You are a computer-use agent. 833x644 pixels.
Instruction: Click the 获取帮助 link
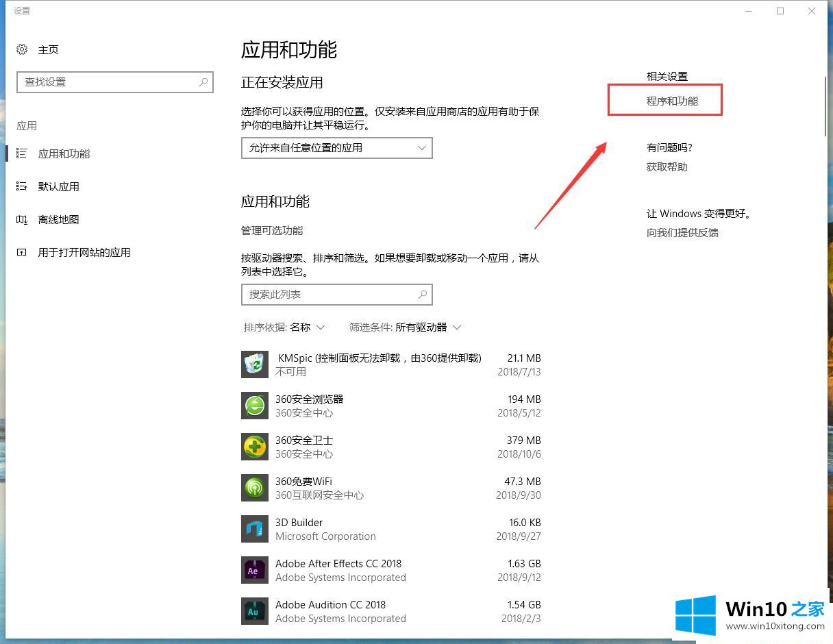click(667, 166)
